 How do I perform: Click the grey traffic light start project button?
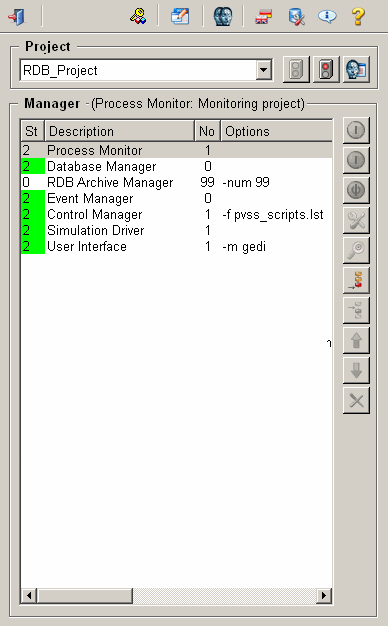click(296, 69)
